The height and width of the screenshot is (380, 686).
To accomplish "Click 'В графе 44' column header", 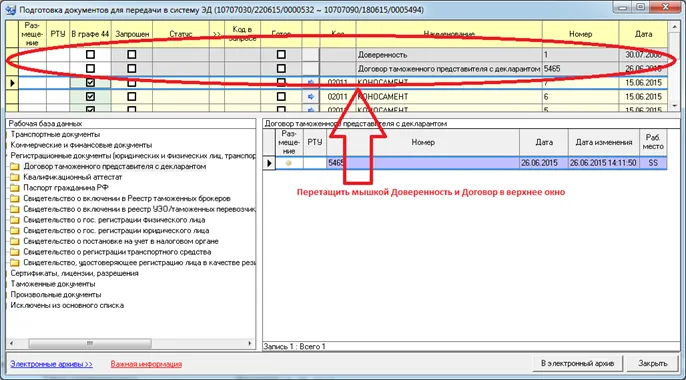I will pos(90,34).
